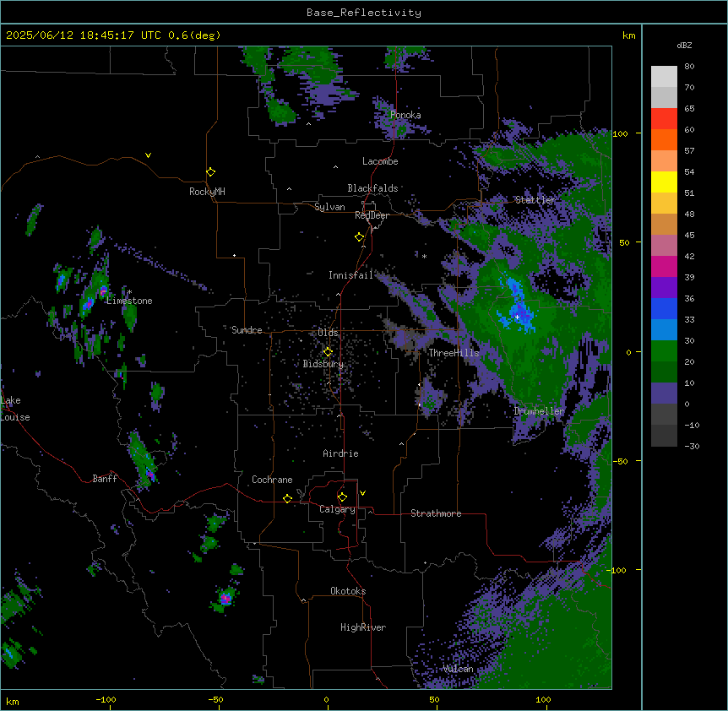The width and height of the screenshot is (728, 711).
Task: Click the yellow V marker northwest of RockyMH
Action: pos(148,155)
